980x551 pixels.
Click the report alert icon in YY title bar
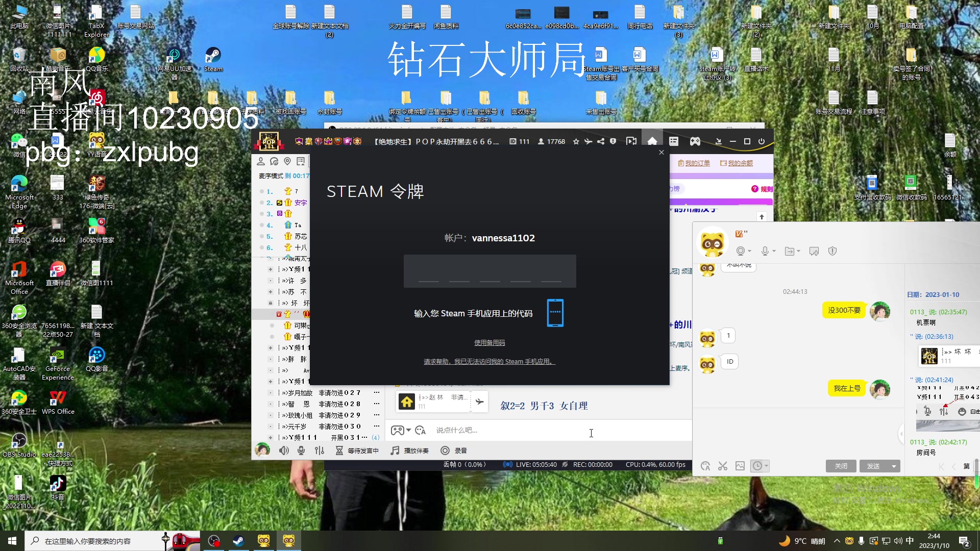[613, 141]
